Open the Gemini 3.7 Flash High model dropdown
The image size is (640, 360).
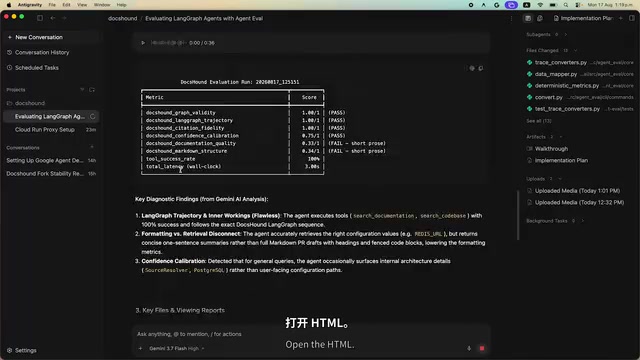click(176, 349)
